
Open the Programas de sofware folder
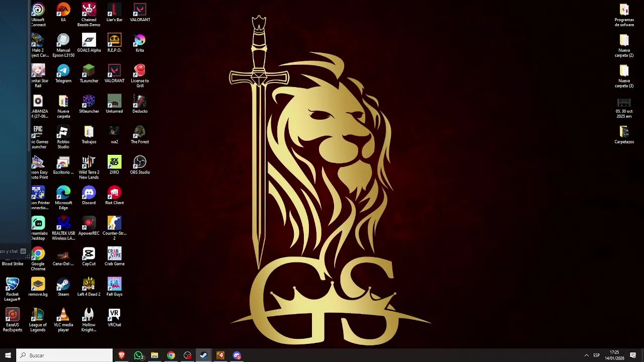coord(624,15)
